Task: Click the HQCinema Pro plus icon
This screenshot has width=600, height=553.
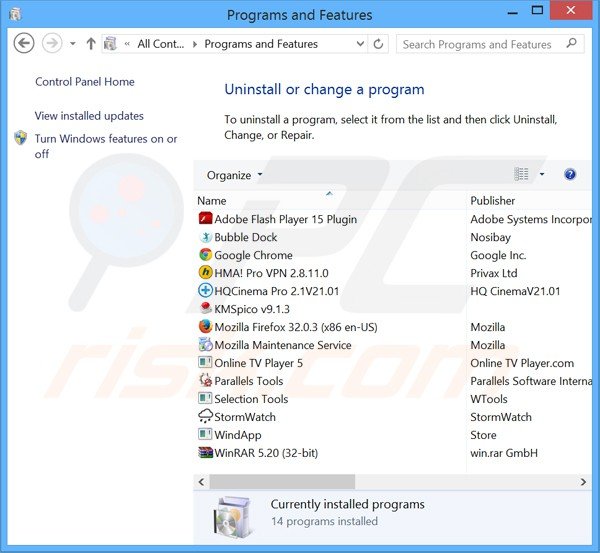Action: point(205,291)
